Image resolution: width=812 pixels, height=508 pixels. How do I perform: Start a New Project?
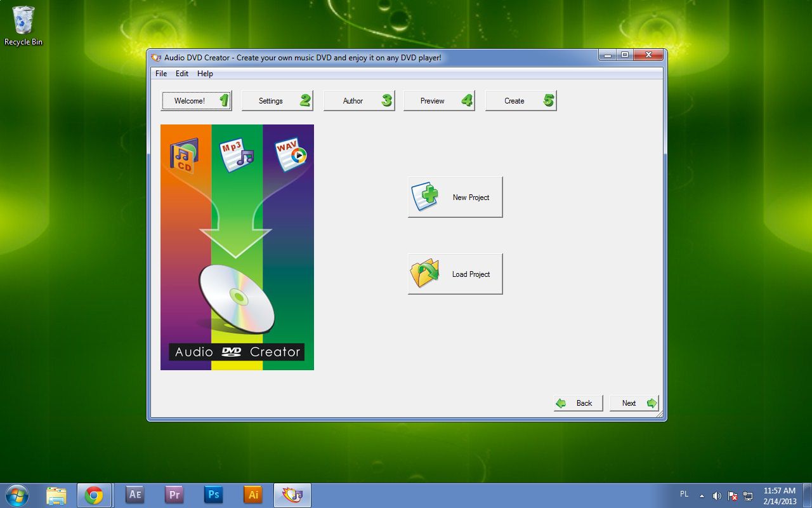pos(455,197)
